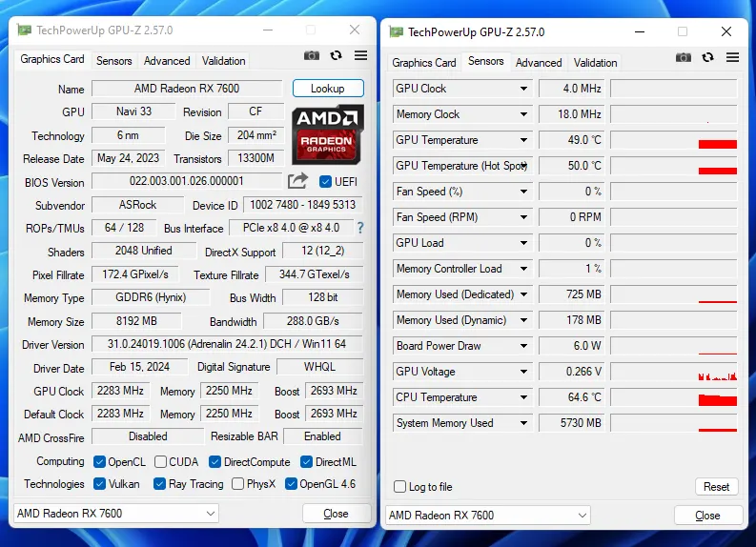Viewport: 756px width, 547px height.
Task: Click refresh icon in Sensors window
Action: coord(707,57)
